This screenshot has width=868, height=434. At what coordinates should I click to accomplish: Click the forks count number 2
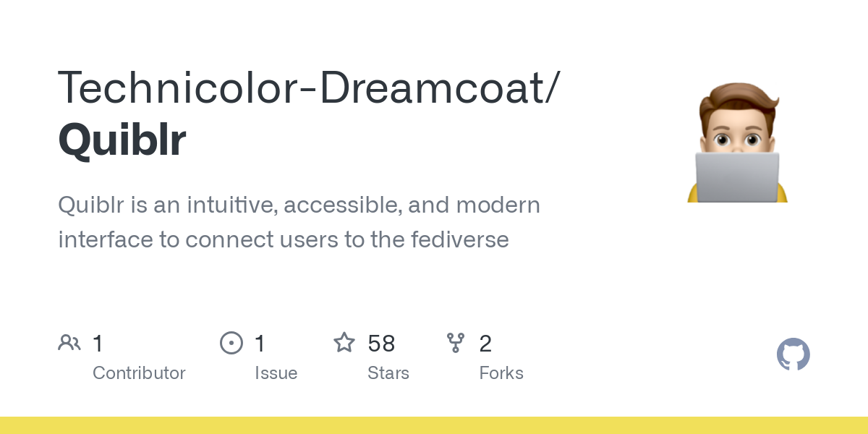pyautogui.click(x=485, y=344)
